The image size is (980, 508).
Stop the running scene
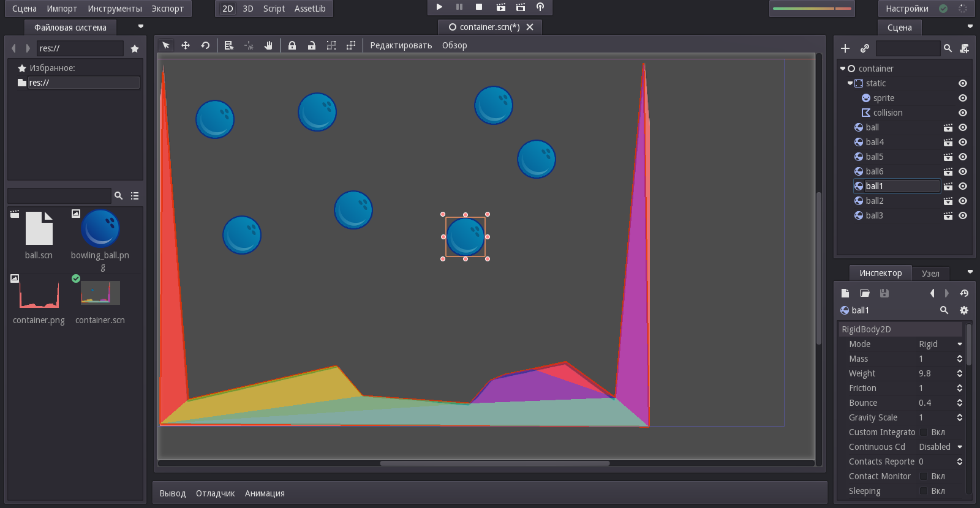(479, 7)
